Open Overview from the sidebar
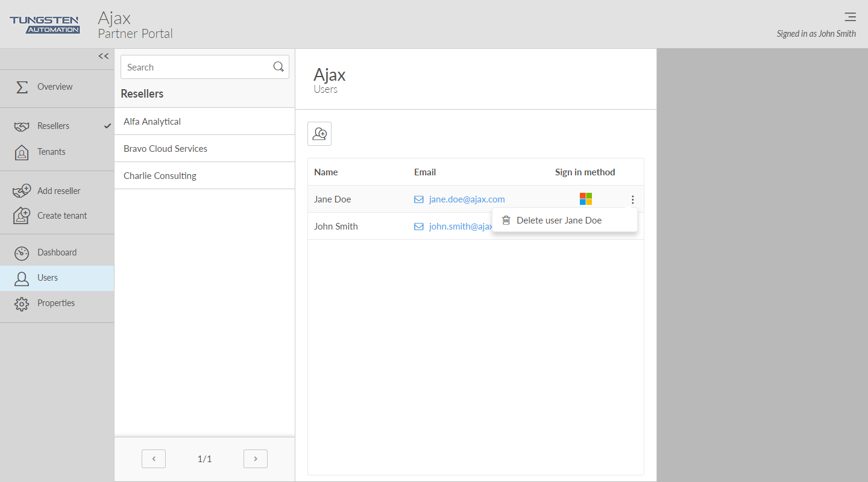The width and height of the screenshot is (868, 482). click(x=54, y=87)
